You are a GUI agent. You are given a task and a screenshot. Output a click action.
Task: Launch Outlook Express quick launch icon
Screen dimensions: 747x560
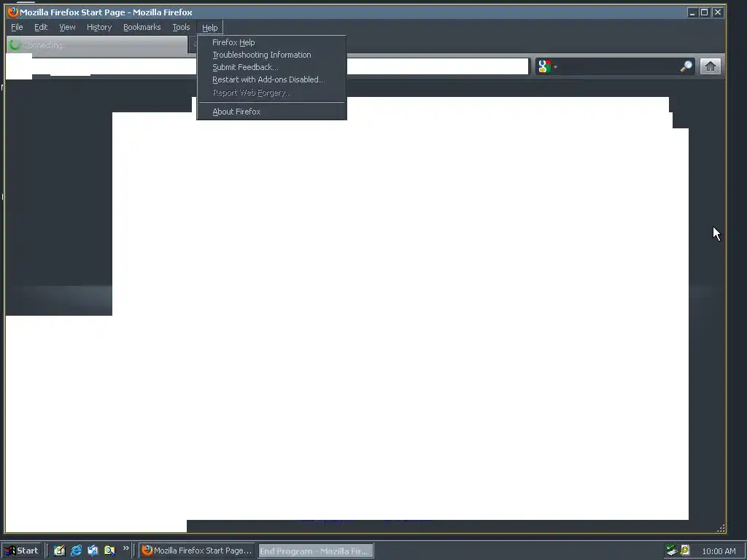click(x=93, y=551)
